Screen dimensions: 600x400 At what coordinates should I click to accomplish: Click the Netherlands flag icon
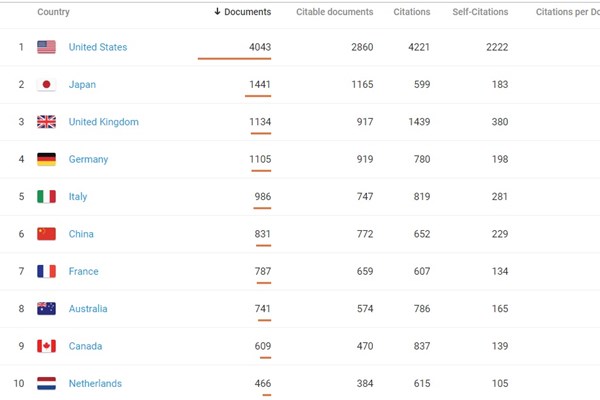coord(46,383)
